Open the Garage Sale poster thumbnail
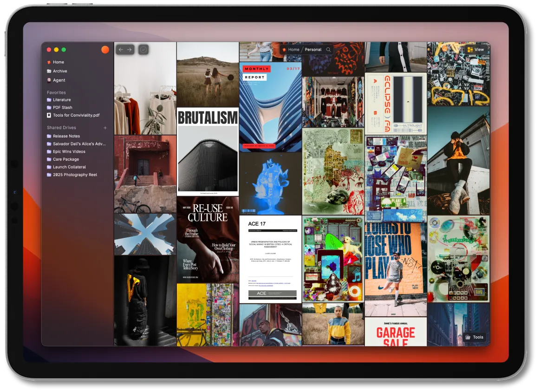Viewport: 540px width, 392px height. click(x=396, y=332)
